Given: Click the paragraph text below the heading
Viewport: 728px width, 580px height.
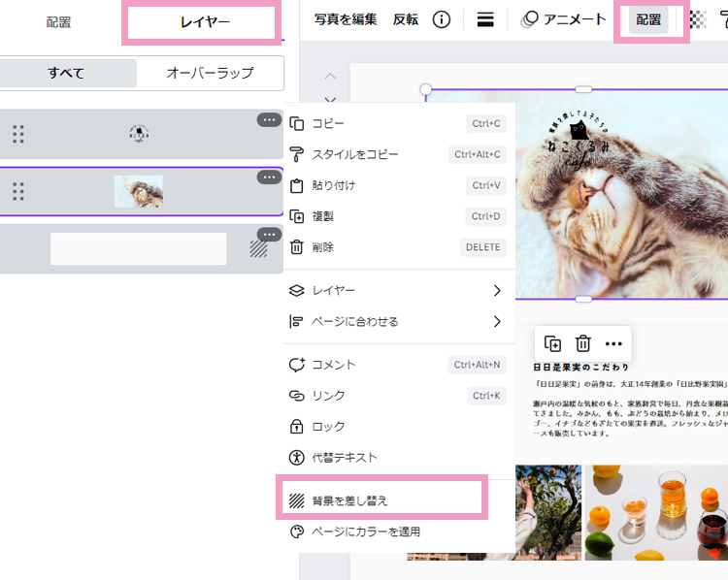Looking at the screenshot, I should coord(631,408).
